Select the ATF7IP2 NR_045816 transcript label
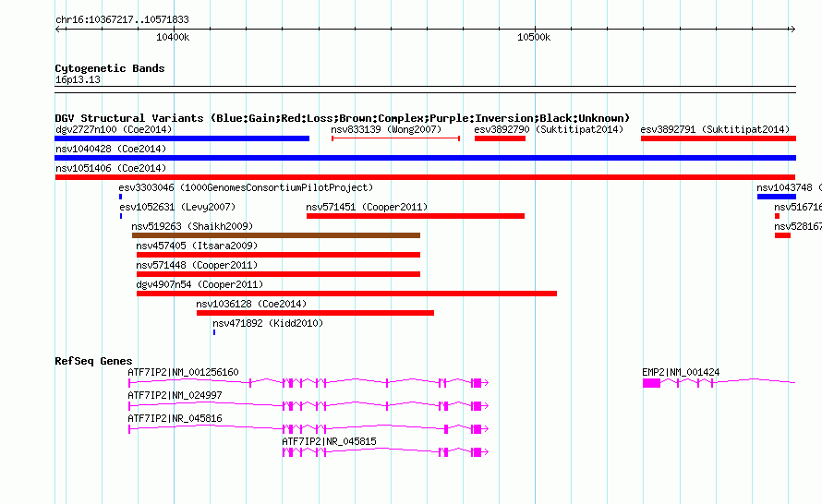Image resolution: width=822 pixels, height=504 pixels. 175,418
